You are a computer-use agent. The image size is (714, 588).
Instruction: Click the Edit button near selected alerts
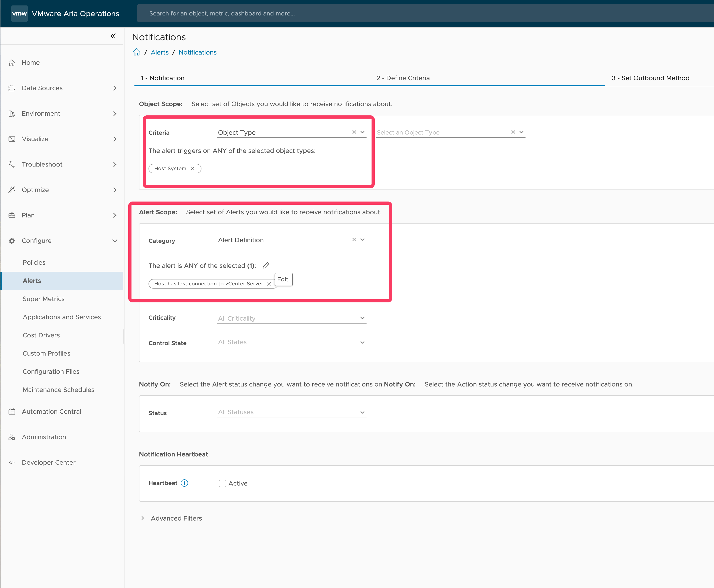click(283, 279)
